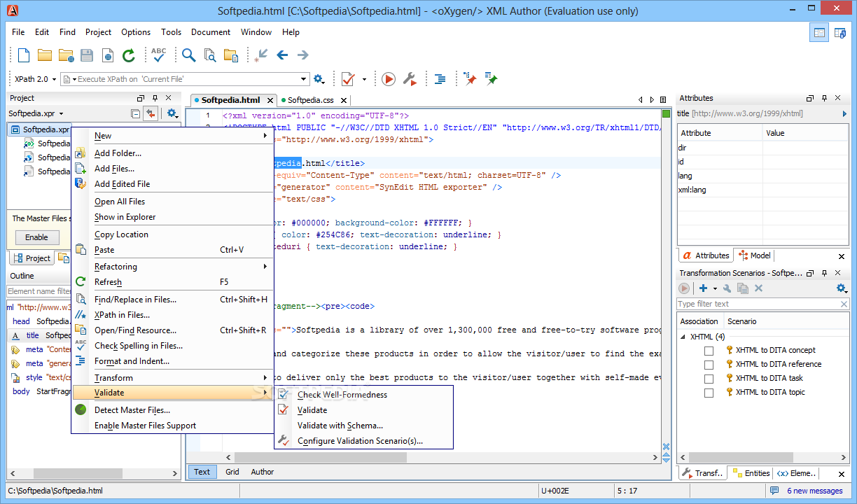This screenshot has width=857, height=504.
Task: Open 6 new messages notification icon
Action: (774, 491)
